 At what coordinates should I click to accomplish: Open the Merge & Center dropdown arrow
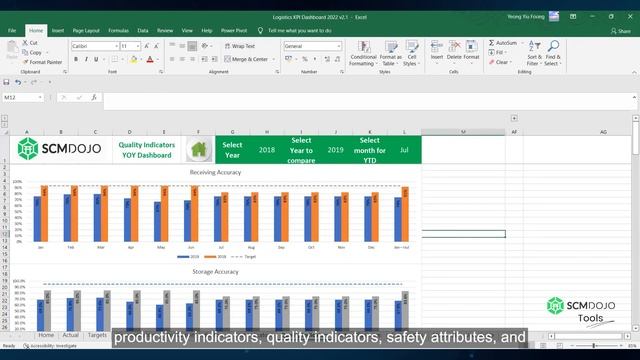coord(274,59)
